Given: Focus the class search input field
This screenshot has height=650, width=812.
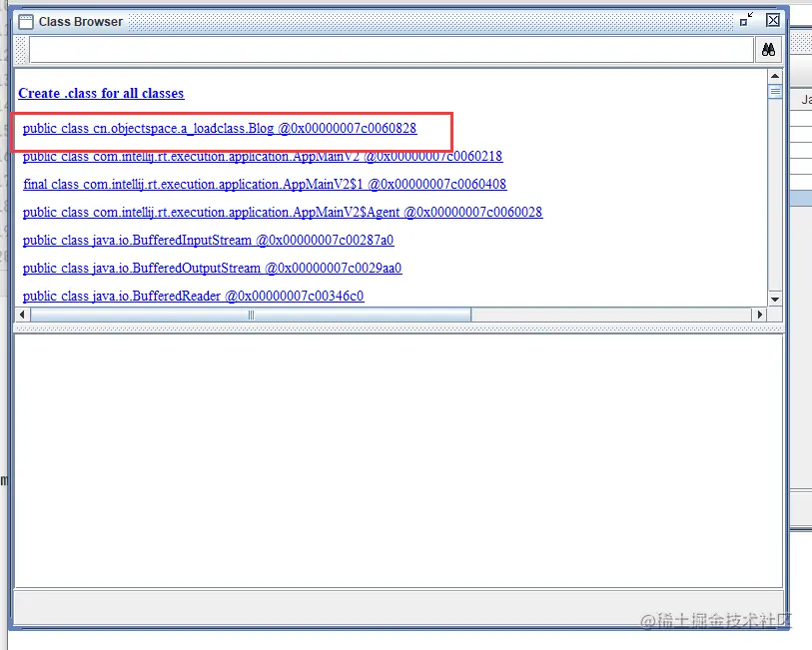Looking at the screenshot, I should 391,50.
